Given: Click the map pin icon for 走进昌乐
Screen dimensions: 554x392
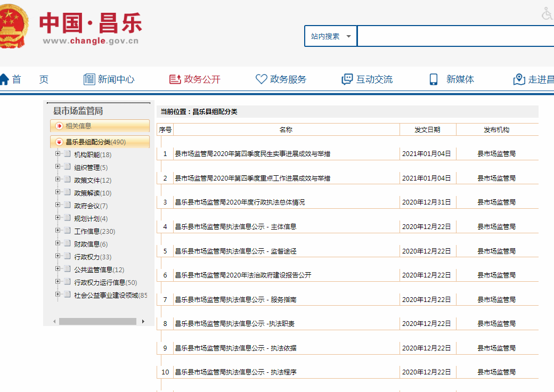Looking at the screenshot, I should 519,79.
